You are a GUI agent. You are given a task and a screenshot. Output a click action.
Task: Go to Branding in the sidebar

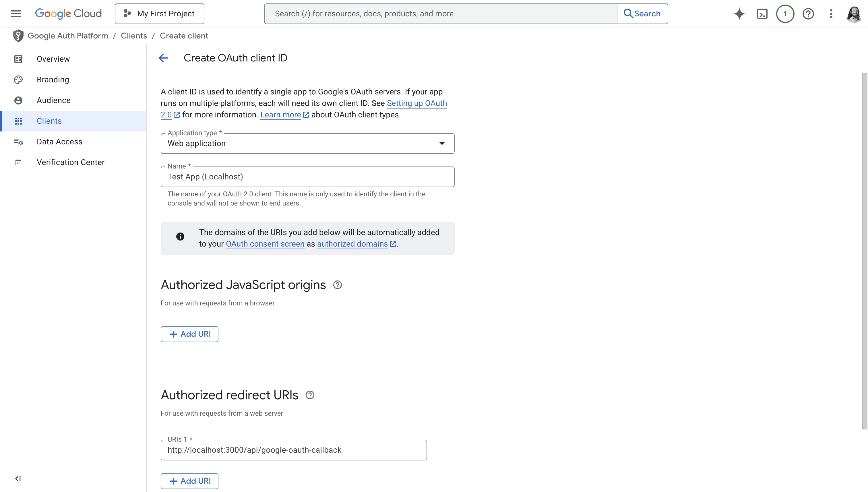coord(53,80)
